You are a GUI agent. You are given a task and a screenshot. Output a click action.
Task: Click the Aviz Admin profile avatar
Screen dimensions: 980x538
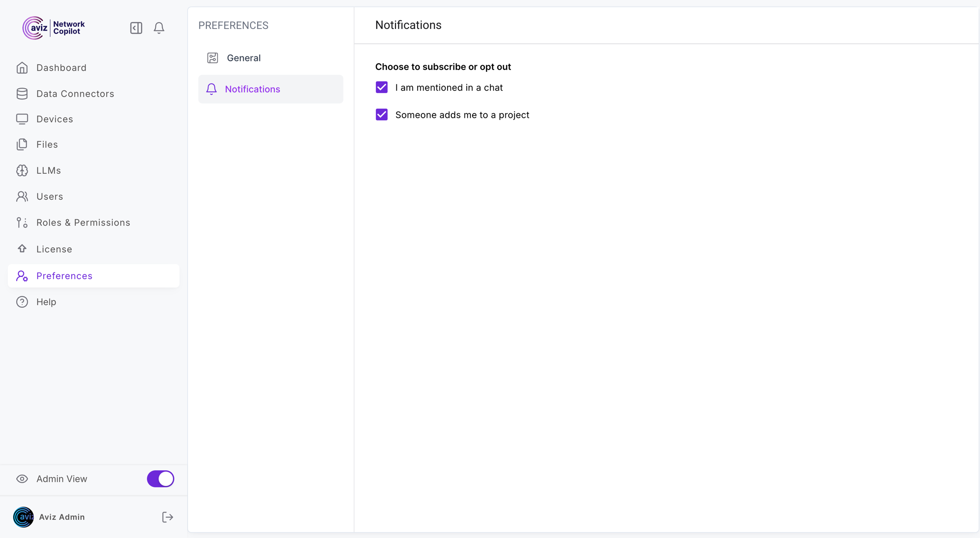pyautogui.click(x=23, y=517)
